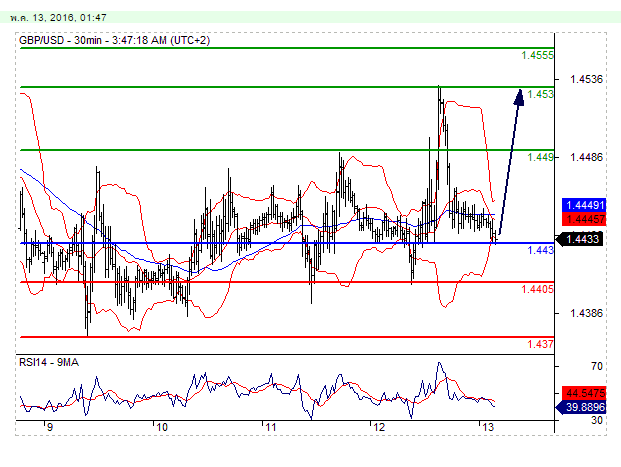
Task: Click the 1.4386 price axis value
Action: tap(586, 313)
